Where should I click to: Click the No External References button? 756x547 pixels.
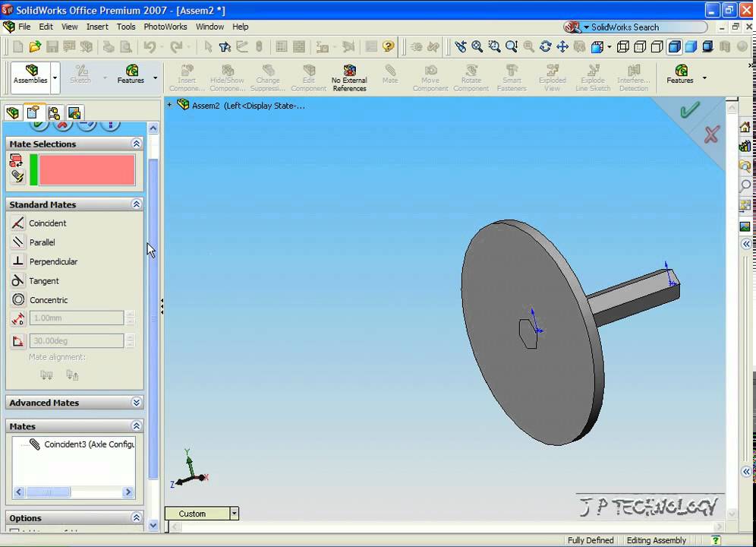[x=349, y=77]
